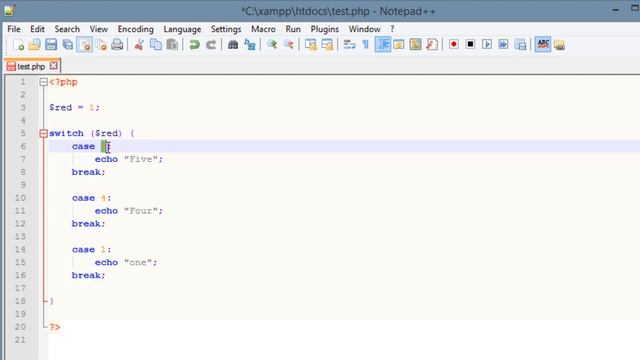The image size is (640, 360).
Task: Open the Settings menu
Action: click(x=226, y=29)
